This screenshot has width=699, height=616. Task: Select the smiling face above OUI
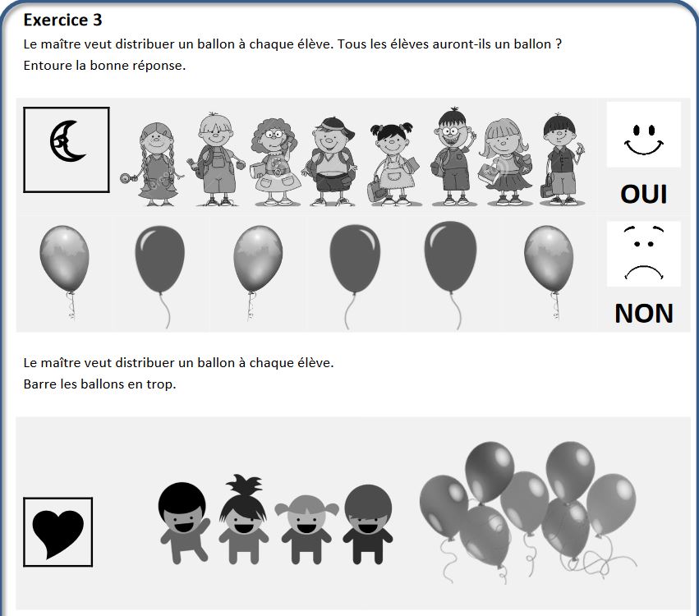coord(643,135)
